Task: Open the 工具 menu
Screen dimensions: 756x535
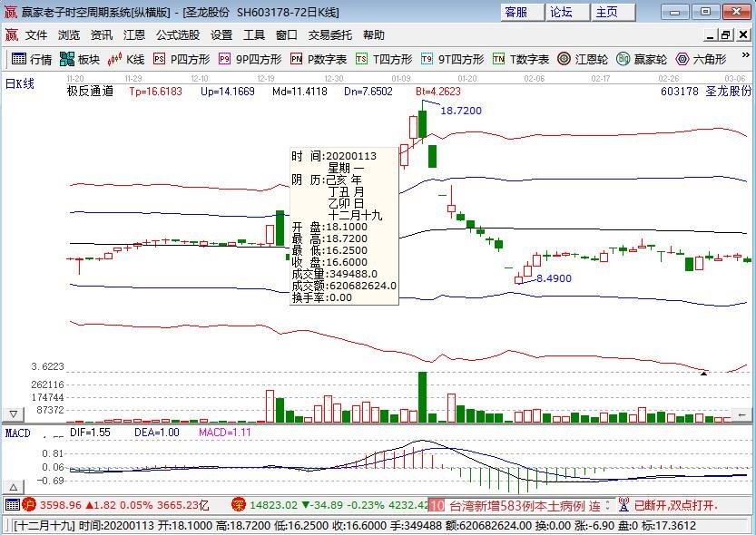Action: pyautogui.click(x=254, y=35)
